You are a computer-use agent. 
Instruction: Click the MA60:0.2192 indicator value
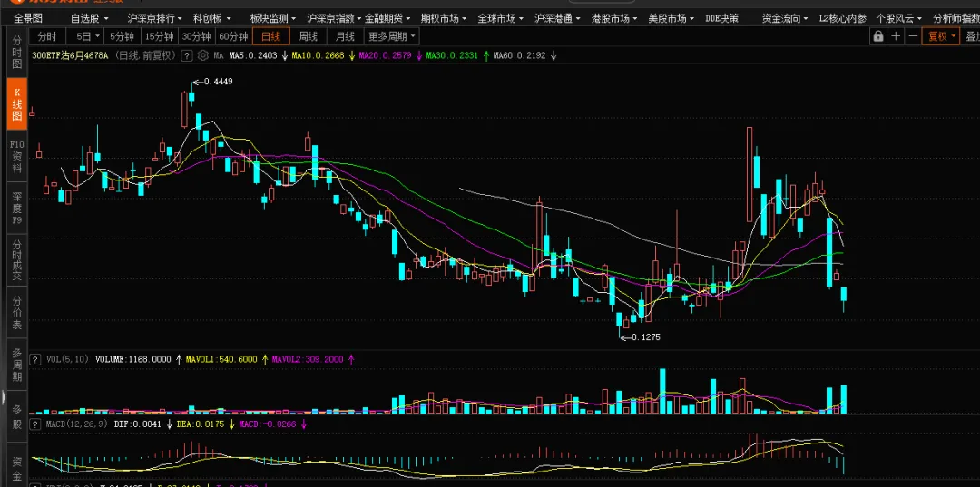point(519,55)
